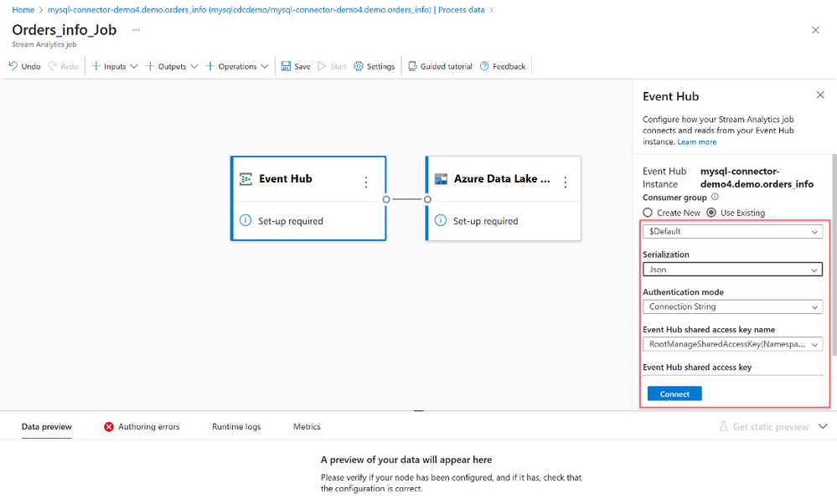This screenshot has width=837, height=504.
Task: Follow the Learn more link
Action: tap(696, 141)
